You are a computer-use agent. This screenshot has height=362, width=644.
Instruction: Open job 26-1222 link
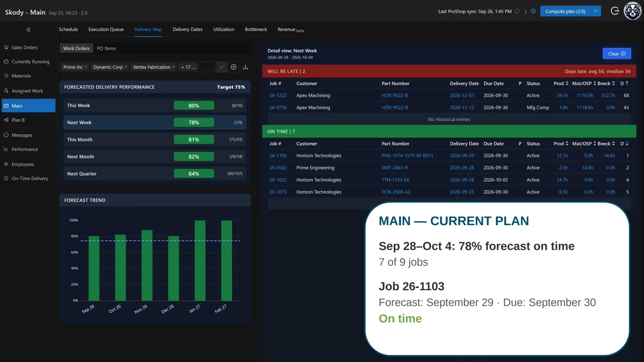278,95
